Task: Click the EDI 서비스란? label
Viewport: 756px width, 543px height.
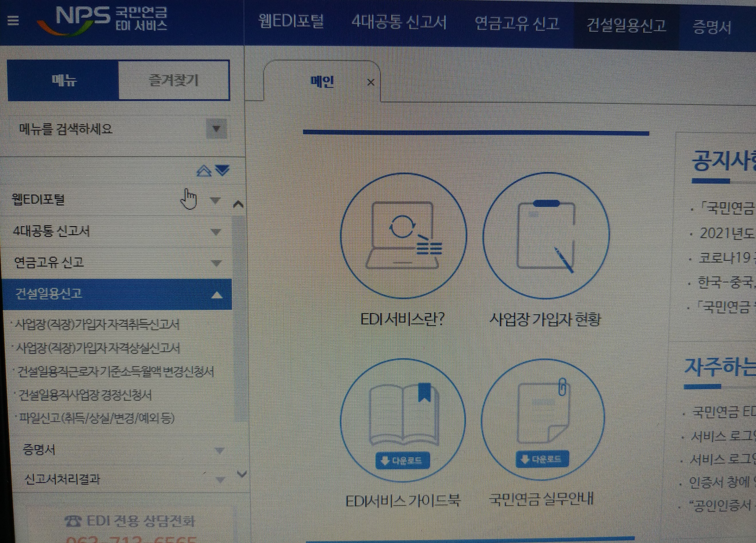Action: [x=402, y=319]
